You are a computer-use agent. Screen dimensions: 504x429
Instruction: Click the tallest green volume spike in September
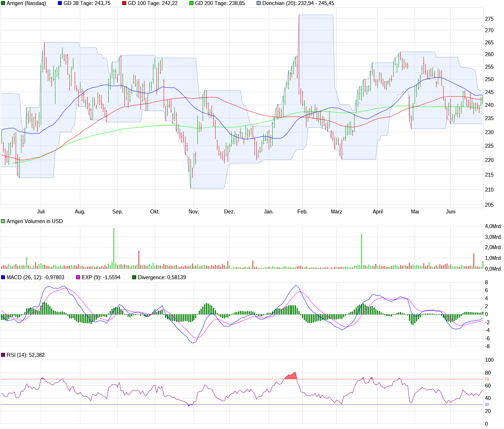pyautogui.click(x=114, y=247)
